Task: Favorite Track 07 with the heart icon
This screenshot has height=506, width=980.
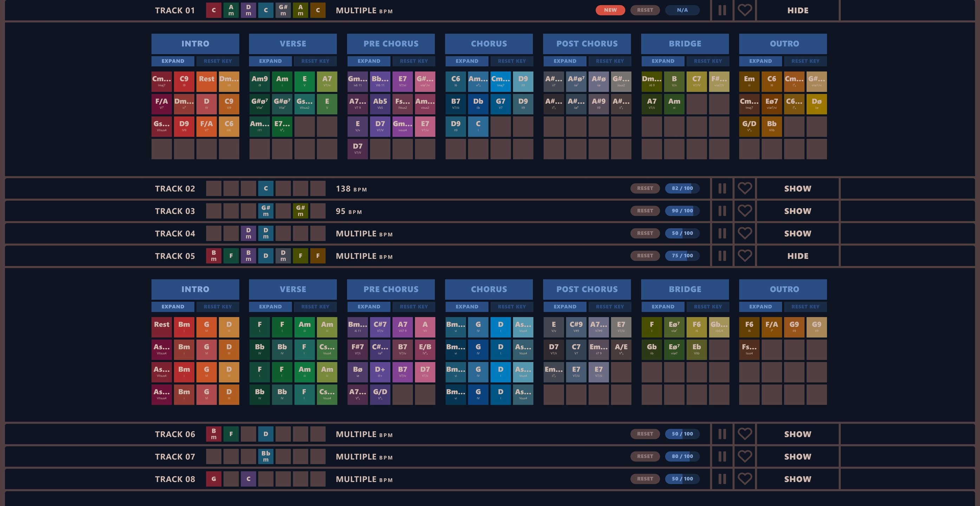Action: point(745,456)
